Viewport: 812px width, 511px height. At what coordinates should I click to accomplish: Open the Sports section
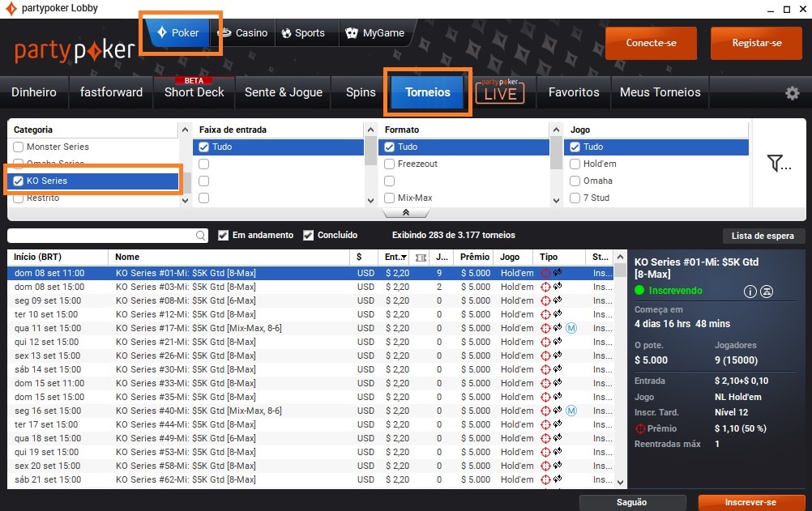(x=303, y=33)
